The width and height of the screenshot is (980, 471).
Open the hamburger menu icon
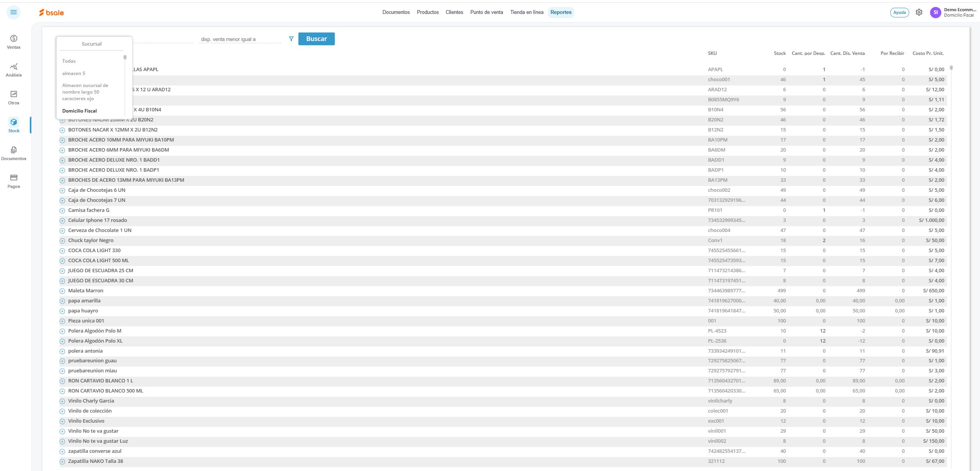14,12
